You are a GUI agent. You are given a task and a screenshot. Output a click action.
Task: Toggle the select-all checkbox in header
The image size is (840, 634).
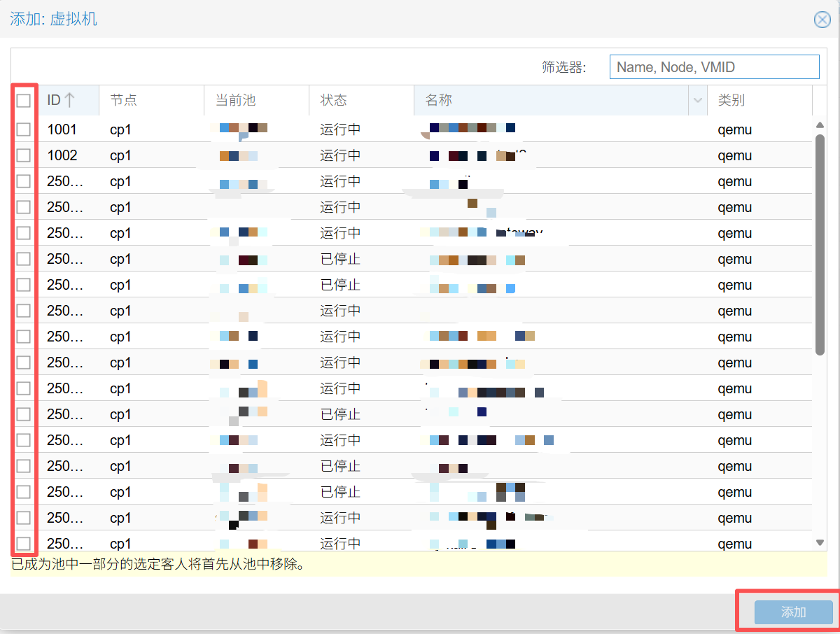coord(24,100)
